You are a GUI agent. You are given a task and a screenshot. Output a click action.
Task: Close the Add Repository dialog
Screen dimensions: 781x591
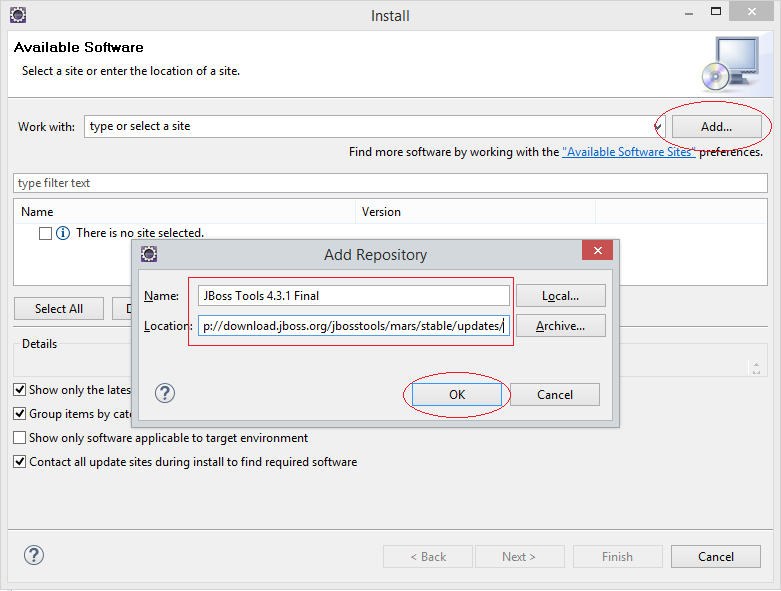coord(598,250)
